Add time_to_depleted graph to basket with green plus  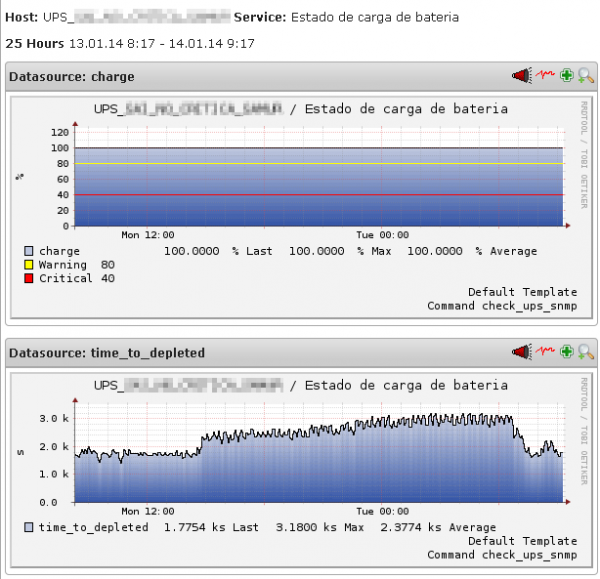point(566,352)
